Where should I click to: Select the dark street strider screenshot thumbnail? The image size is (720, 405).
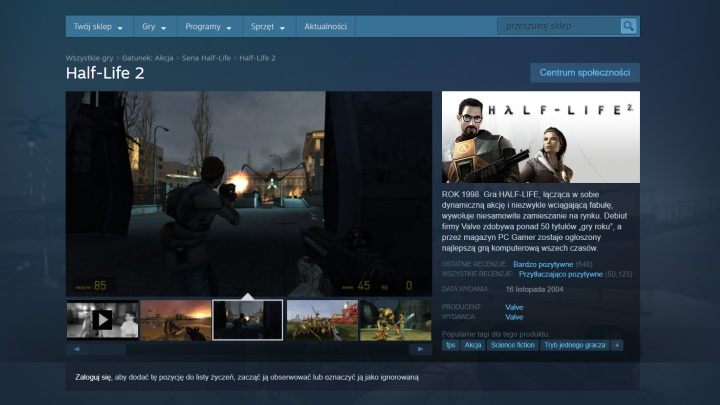pyautogui.click(x=248, y=320)
